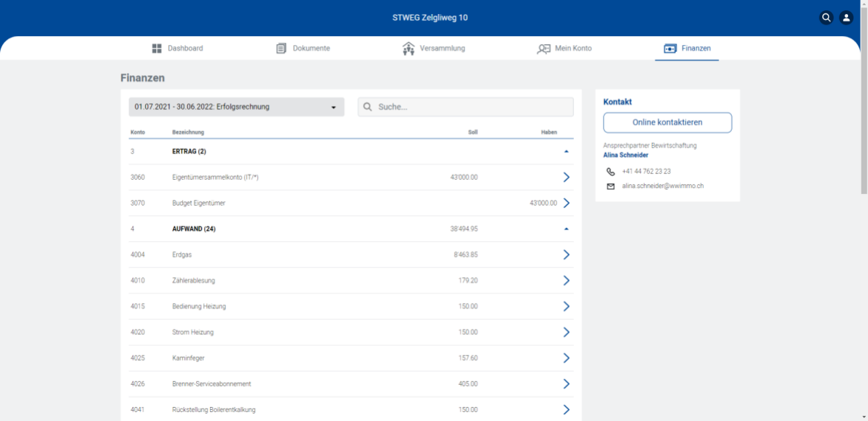Open the search icon in the header
The height and width of the screenshot is (421, 868).
pyautogui.click(x=826, y=18)
